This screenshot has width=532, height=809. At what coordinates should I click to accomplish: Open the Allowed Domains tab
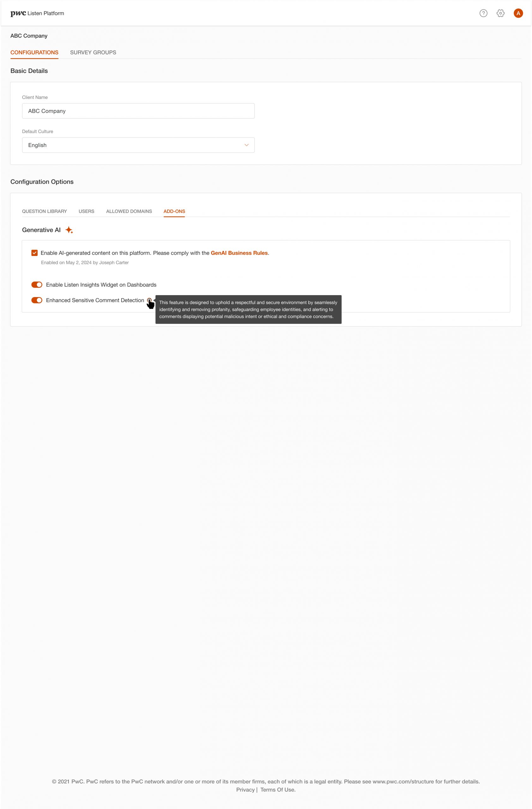click(x=129, y=211)
